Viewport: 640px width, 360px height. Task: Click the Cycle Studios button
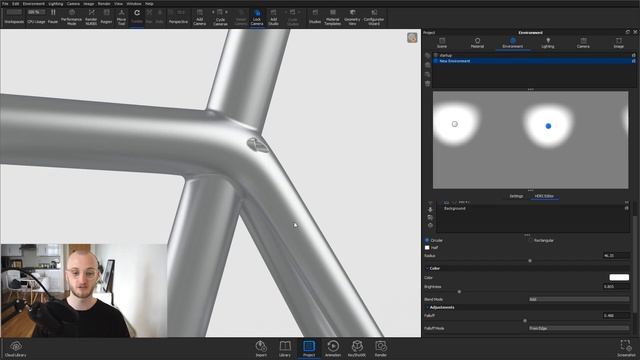pos(293,18)
